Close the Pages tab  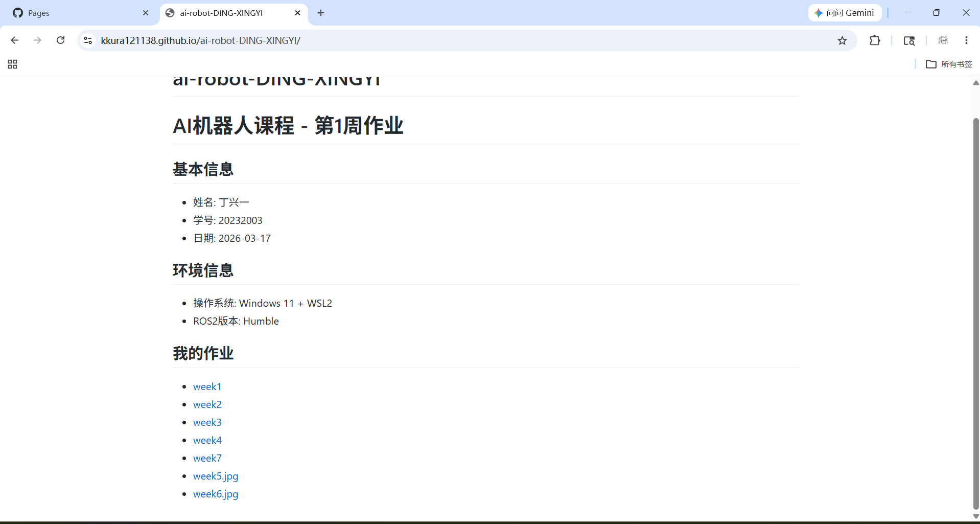coord(146,13)
